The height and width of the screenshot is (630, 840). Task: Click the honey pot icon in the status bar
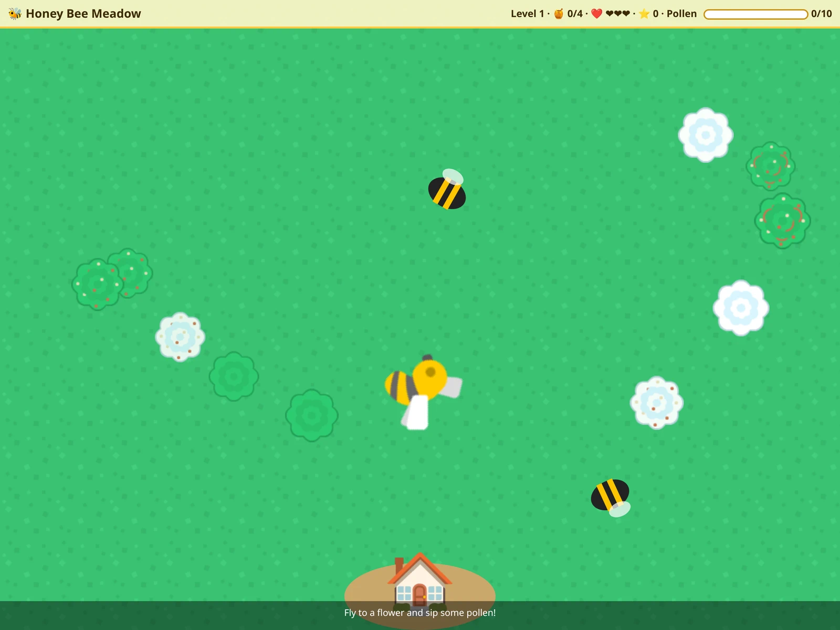tap(559, 14)
